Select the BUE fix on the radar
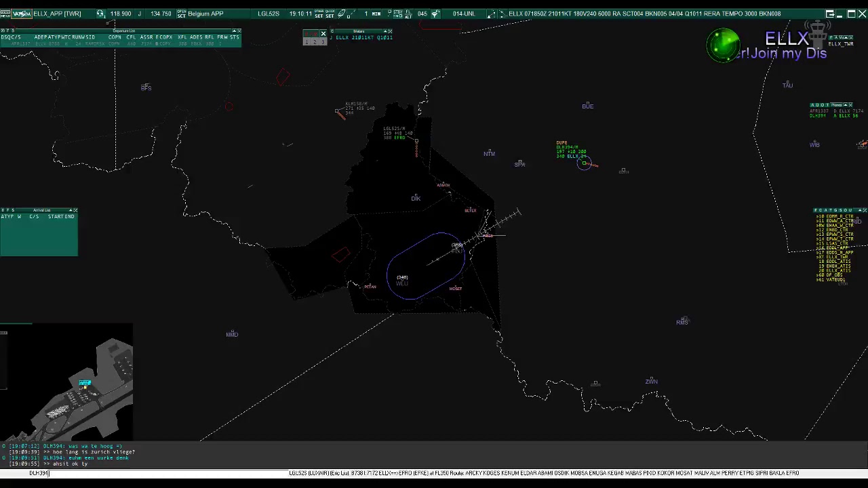This screenshot has height=488, width=868. tap(588, 106)
